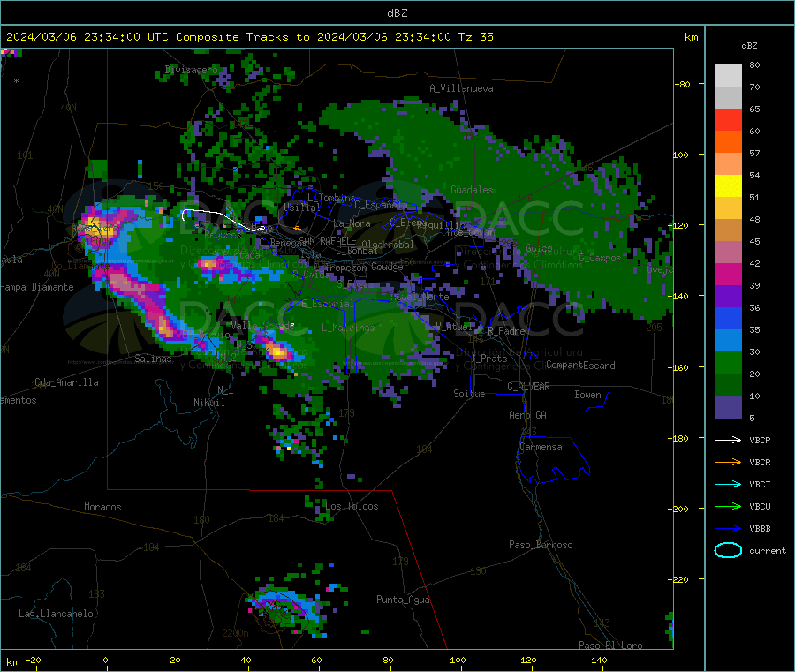The width and height of the screenshot is (795, 672).
Task: Select the dark green 10-20 dBZ swatch
Action: click(728, 385)
